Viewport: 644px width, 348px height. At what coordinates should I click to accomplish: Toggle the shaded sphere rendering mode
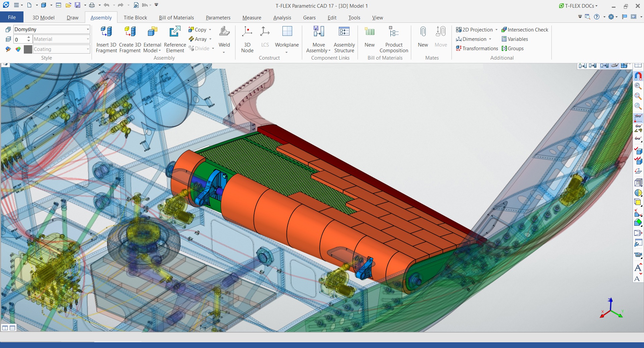[x=638, y=193]
